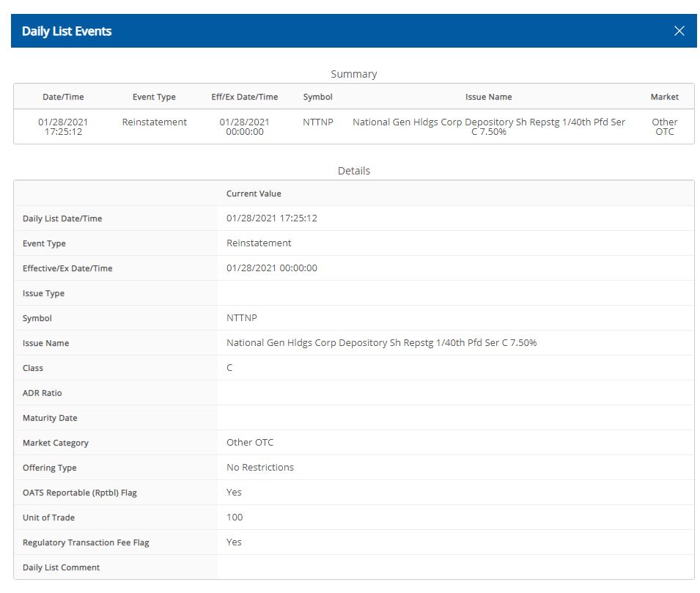The width and height of the screenshot is (700, 593).
Task: Click the Event Type column header in Summary
Action: (x=154, y=97)
